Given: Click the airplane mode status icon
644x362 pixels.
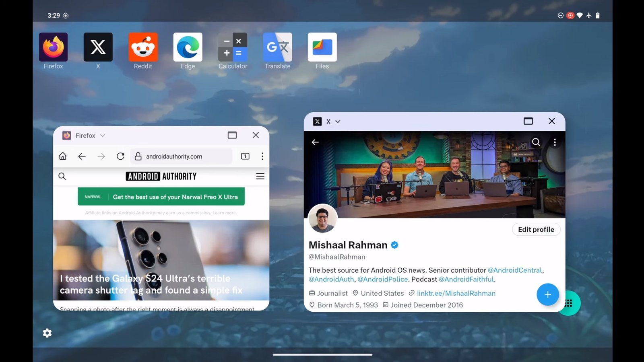Looking at the screenshot, I should 589,15.
